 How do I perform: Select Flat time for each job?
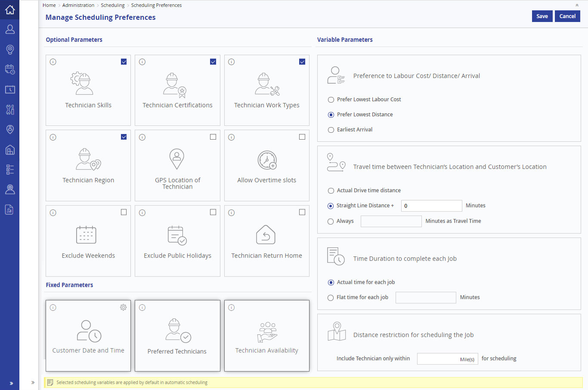coord(331,297)
